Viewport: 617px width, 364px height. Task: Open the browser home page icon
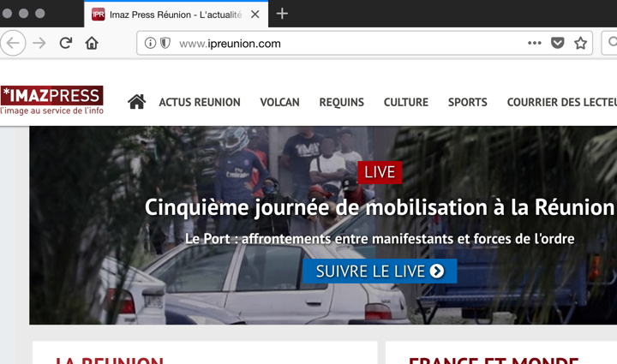[x=92, y=43]
